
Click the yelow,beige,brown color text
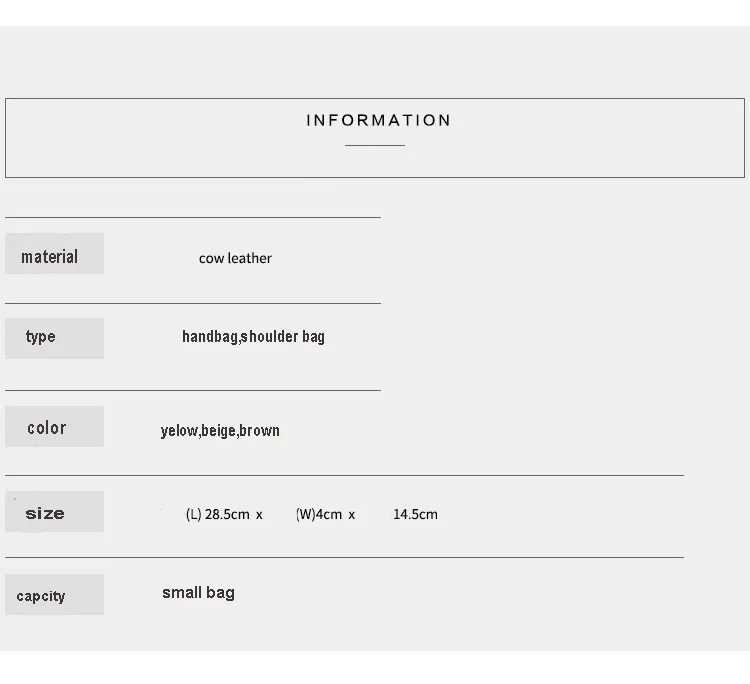(x=220, y=431)
